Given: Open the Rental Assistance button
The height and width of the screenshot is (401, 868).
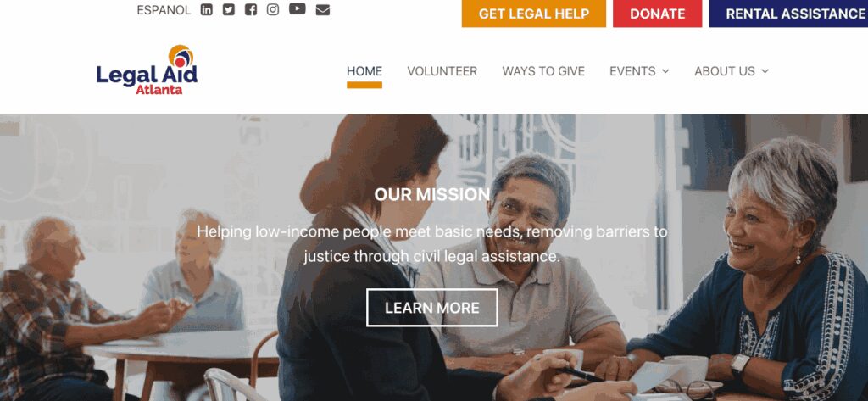Looking at the screenshot, I should point(789,14).
